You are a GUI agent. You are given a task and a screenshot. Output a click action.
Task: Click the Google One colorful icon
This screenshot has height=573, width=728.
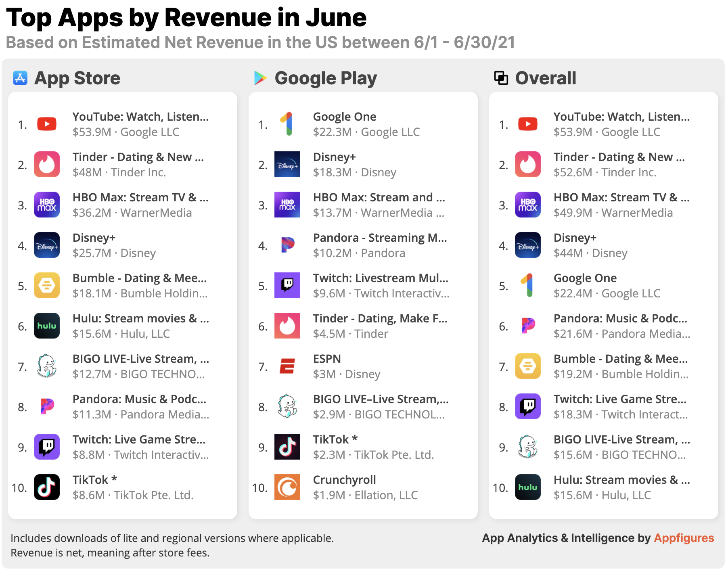(x=287, y=124)
